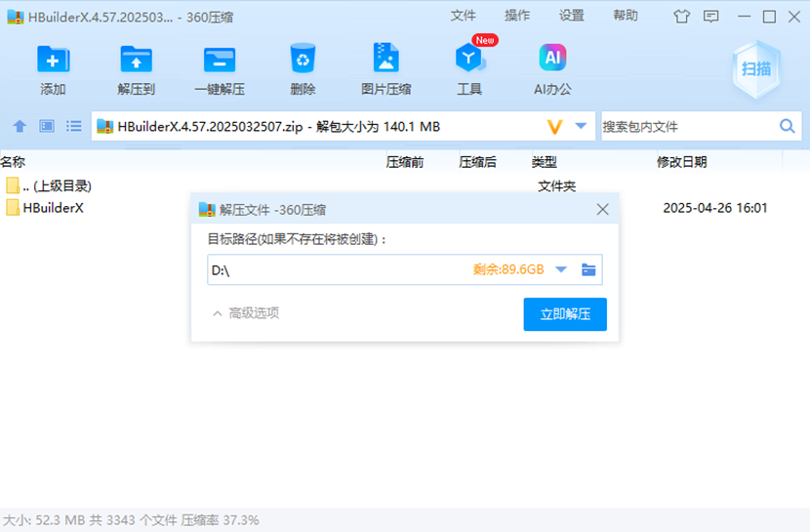This screenshot has height=532, width=810.
Task: Click the status bar size summary text
Action: click(131, 520)
